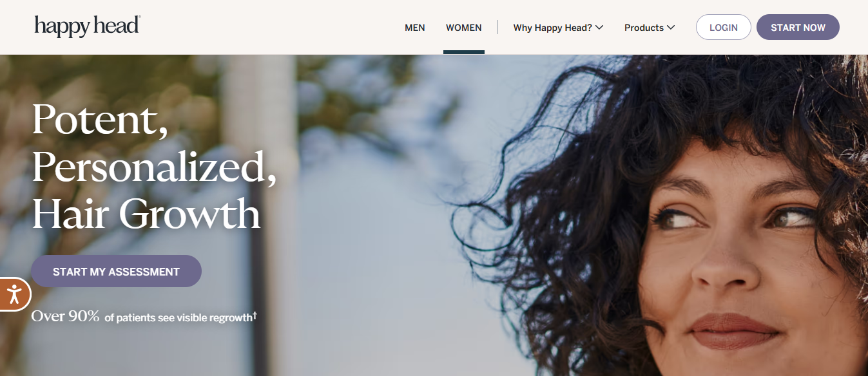
Task: Click the chevron beside Why Happy Head?
Action: pos(599,28)
